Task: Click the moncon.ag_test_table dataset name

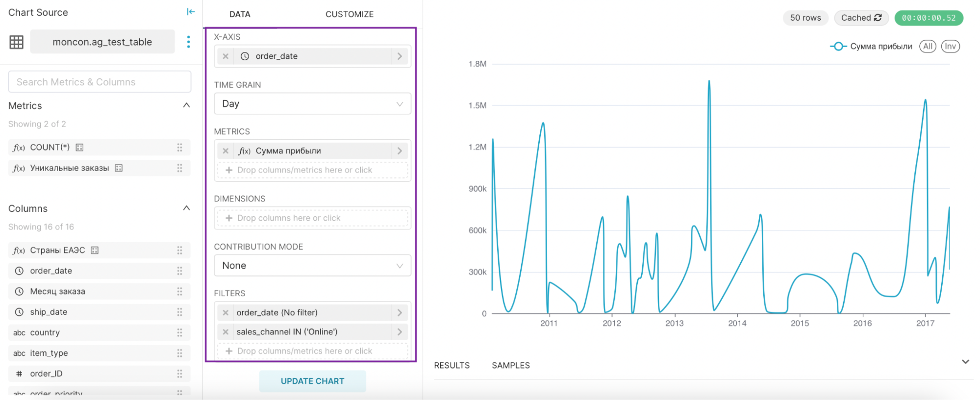Action: (102, 42)
